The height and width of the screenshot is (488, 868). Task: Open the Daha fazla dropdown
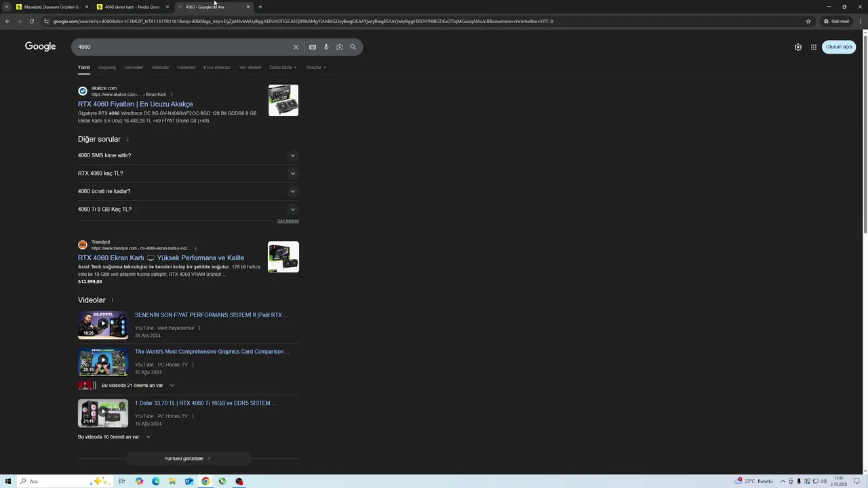coord(283,68)
